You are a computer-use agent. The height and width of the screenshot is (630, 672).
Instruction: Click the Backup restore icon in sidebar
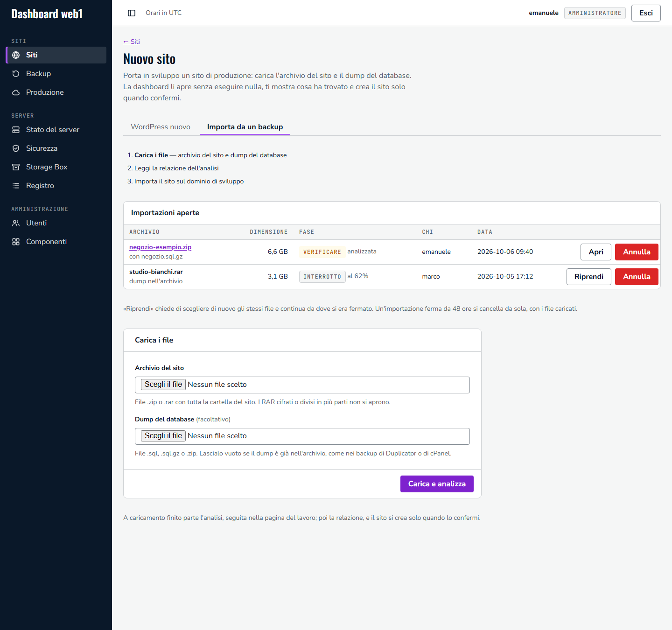16,74
